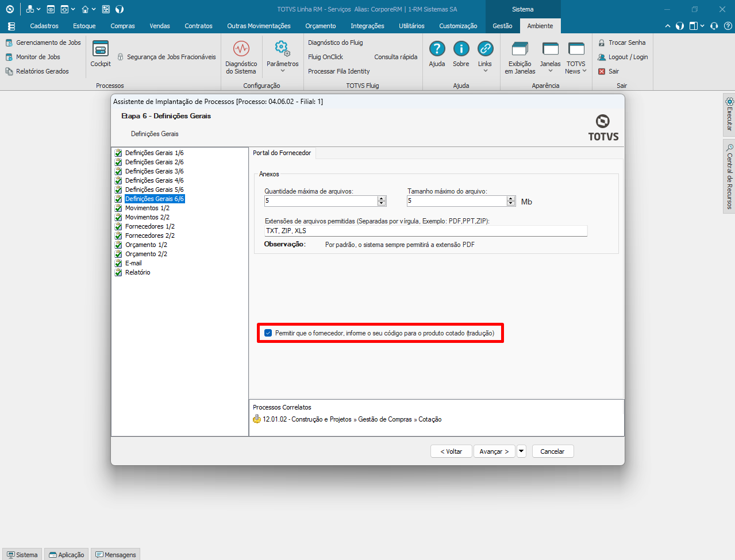The height and width of the screenshot is (560, 735).
Task: Open the Cadastros menu
Action: 44,26
